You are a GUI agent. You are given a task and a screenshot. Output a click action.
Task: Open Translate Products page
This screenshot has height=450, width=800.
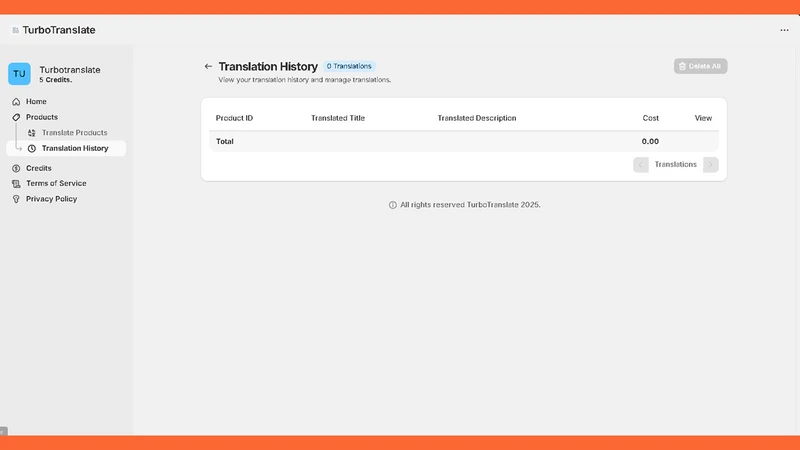coord(74,133)
